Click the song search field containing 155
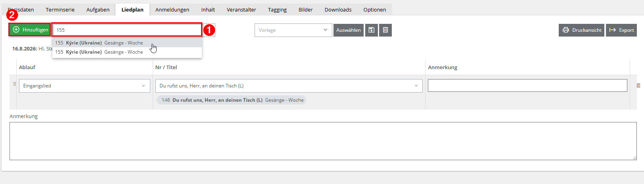644x184 pixels. tap(127, 30)
